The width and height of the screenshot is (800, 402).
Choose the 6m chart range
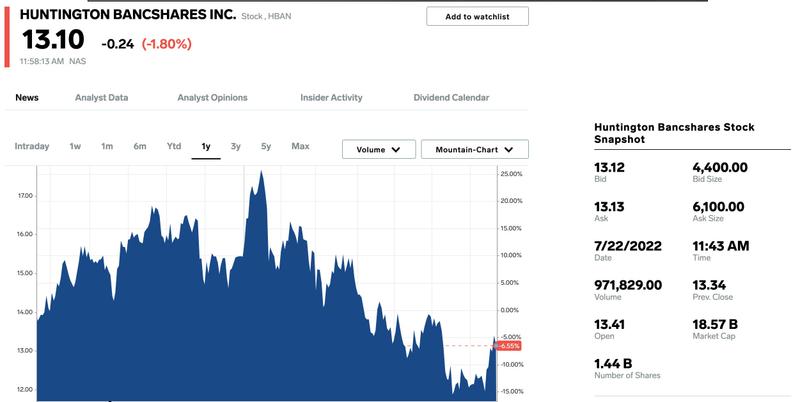(140, 146)
